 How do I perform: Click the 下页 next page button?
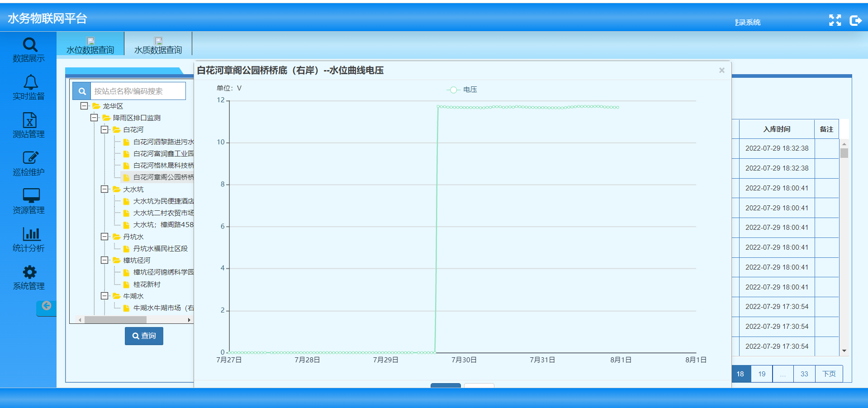pos(829,374)
